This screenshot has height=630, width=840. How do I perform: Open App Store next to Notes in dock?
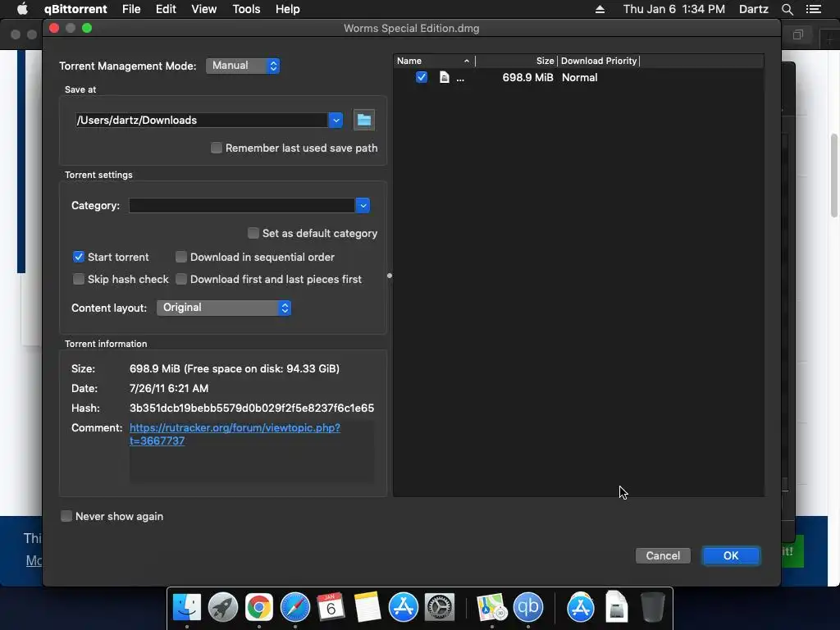point(403,608)
